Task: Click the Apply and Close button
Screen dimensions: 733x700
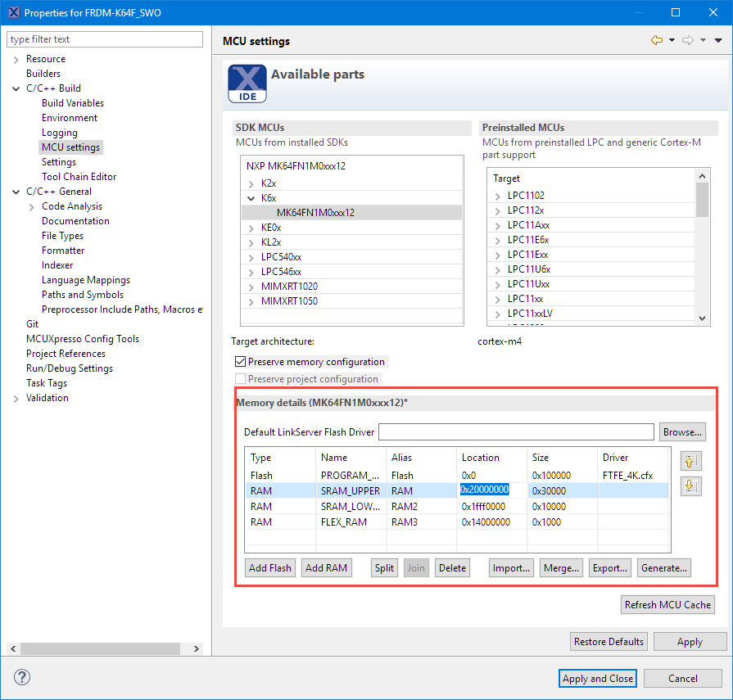Action: (597, 678)
